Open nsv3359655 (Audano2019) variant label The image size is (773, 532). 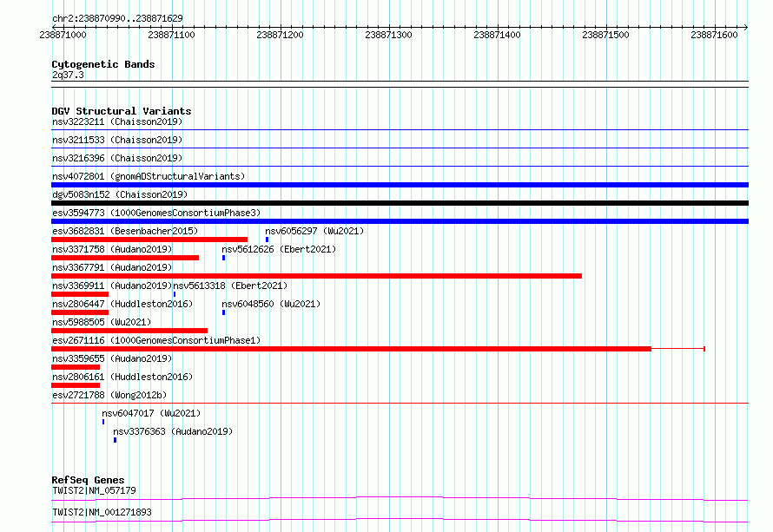click(112, 358)
